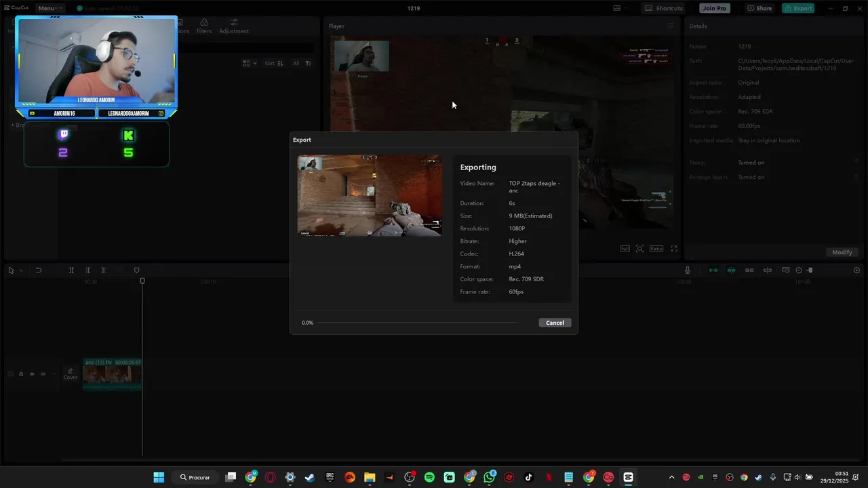Viewport: 868px width, 488px height.
Task: Toggle fullscreen in the player
Action: (x=674, y=249)
